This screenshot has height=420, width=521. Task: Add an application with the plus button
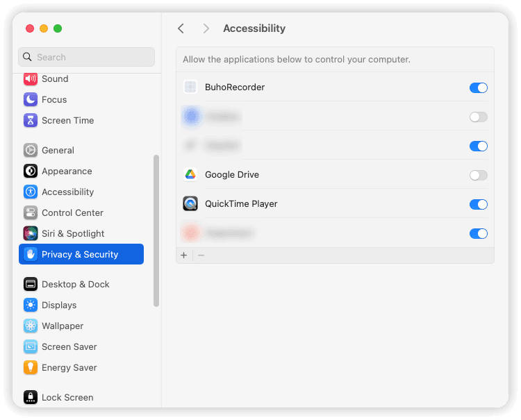tap(184, 255)
